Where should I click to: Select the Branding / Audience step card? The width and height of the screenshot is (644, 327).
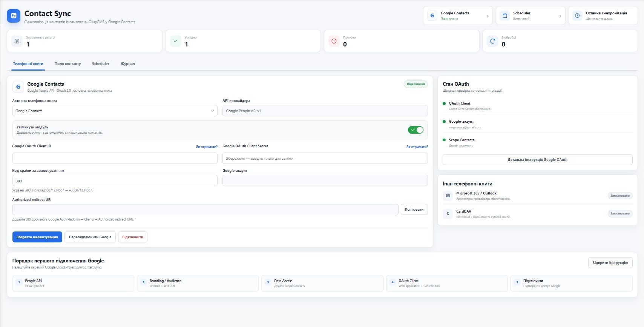click(x=198, y=283)
